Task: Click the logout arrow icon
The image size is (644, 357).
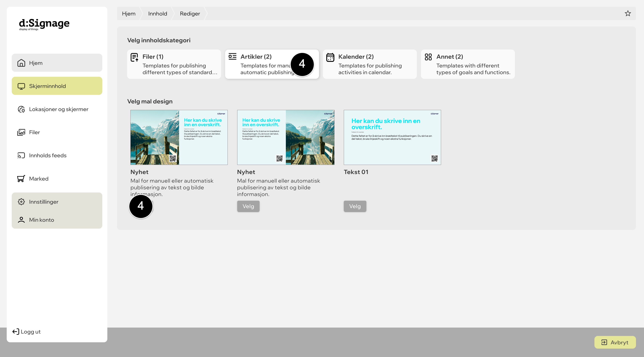Action: (x=16, y=331)
